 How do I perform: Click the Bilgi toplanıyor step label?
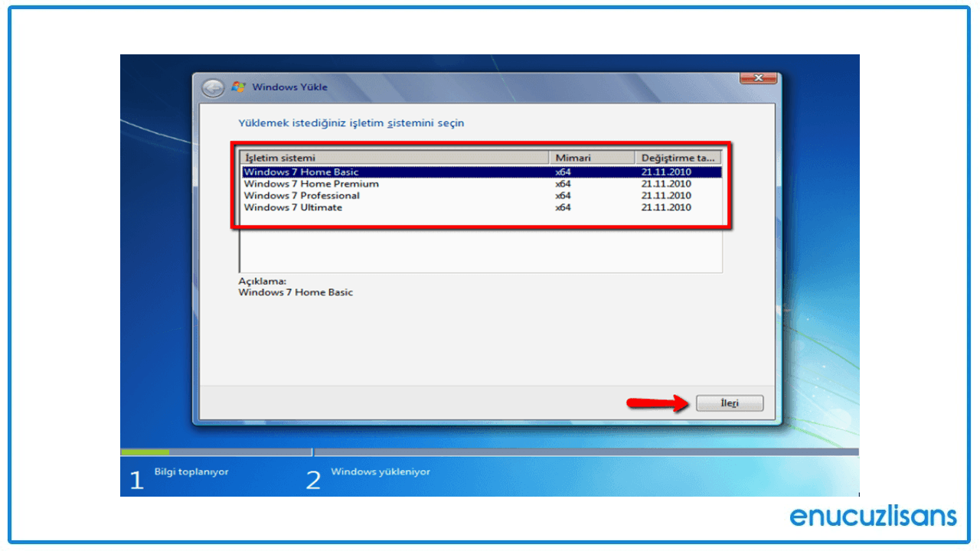click(191, 472)
